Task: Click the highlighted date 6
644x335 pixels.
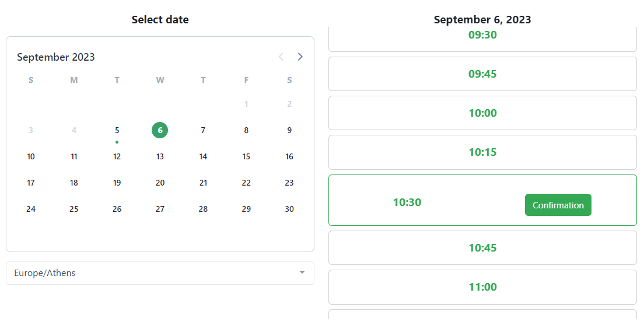Action: click(x=160, y=130)
